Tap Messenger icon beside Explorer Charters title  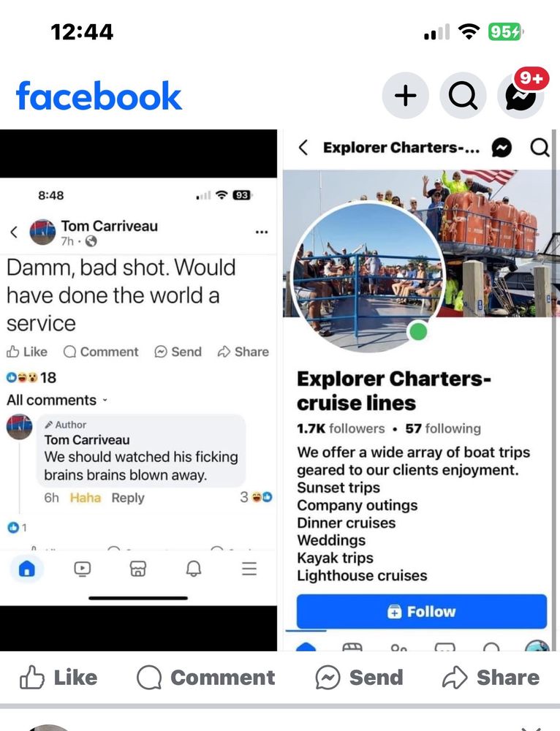click(502, 148)
